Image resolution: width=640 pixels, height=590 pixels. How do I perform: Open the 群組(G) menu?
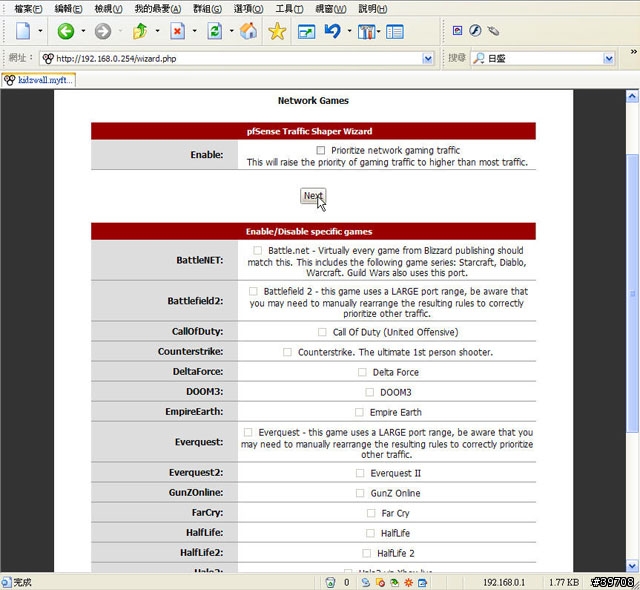[207, 9]
